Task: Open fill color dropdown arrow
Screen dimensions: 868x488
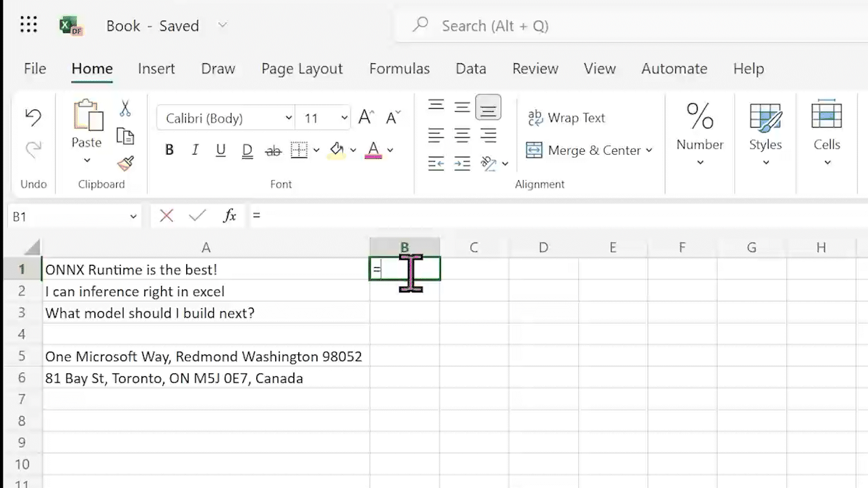Action: [x=353, y=150]
